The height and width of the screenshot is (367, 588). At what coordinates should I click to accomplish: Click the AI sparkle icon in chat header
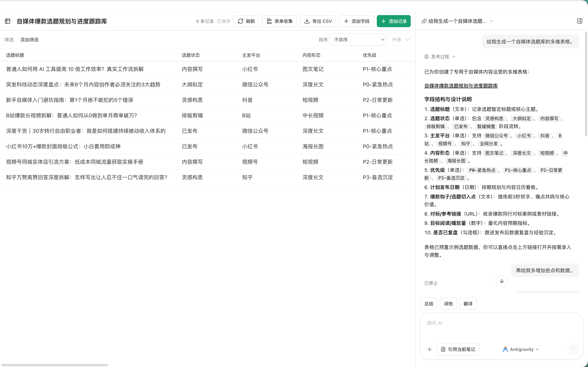[424, 21]
